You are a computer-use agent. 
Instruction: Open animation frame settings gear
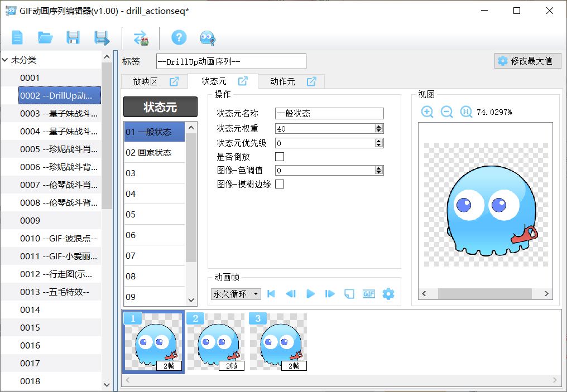click(388, 294)
